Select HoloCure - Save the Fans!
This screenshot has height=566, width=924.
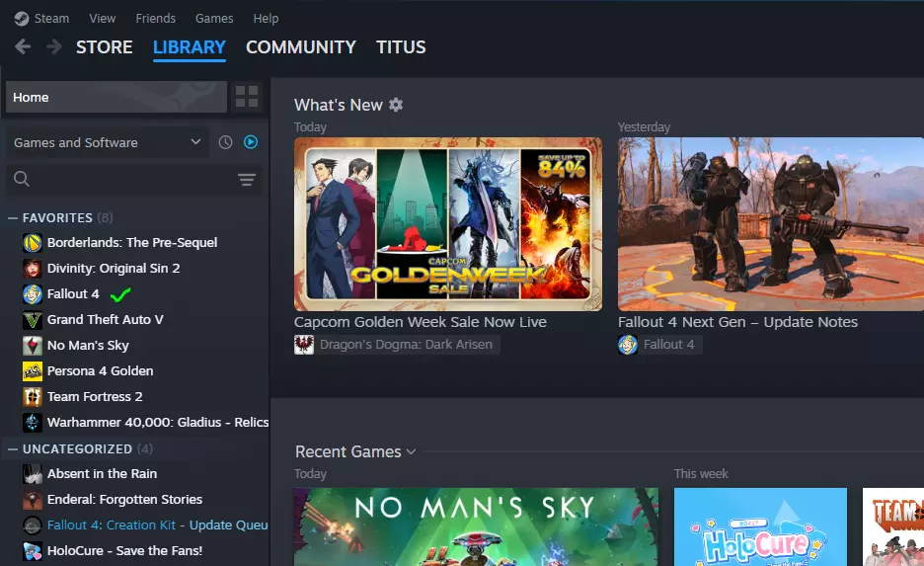[x=124, y=550]
